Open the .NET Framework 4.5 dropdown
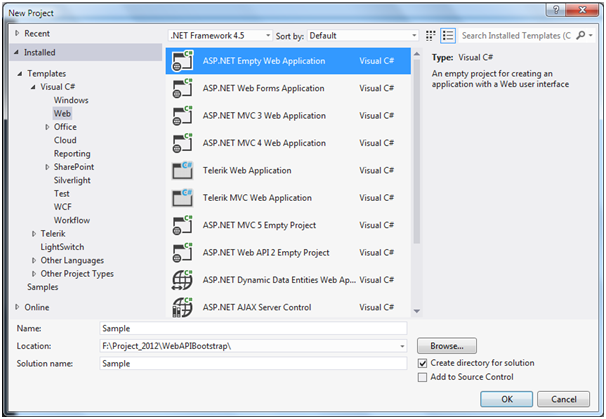 coord(220,36)
